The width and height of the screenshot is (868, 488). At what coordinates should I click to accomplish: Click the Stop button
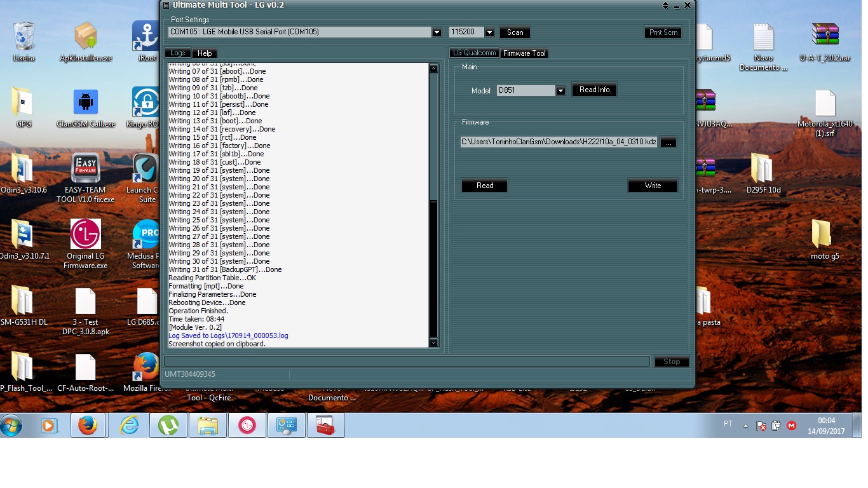672,362
